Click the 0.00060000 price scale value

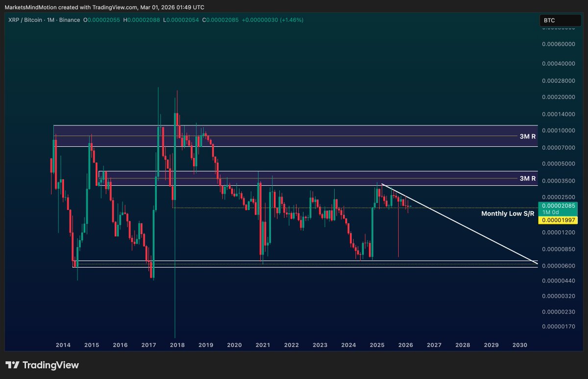coord(558,44)
